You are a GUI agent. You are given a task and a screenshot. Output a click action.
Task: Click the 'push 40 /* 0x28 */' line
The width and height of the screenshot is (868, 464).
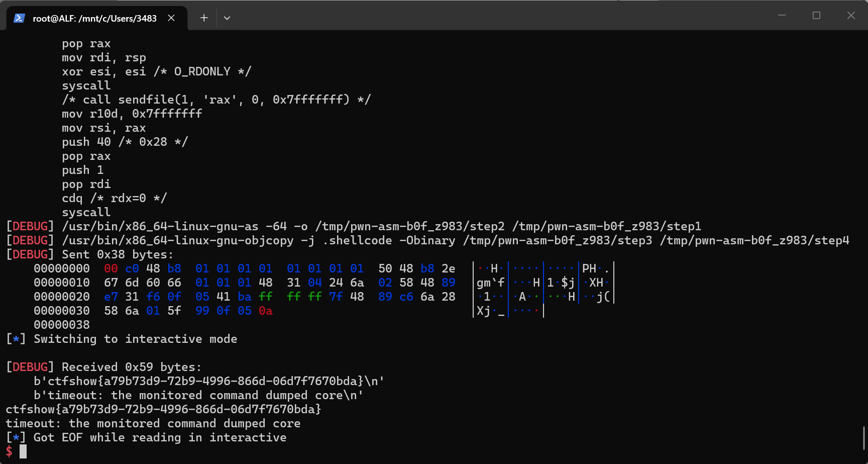point(125,142)
